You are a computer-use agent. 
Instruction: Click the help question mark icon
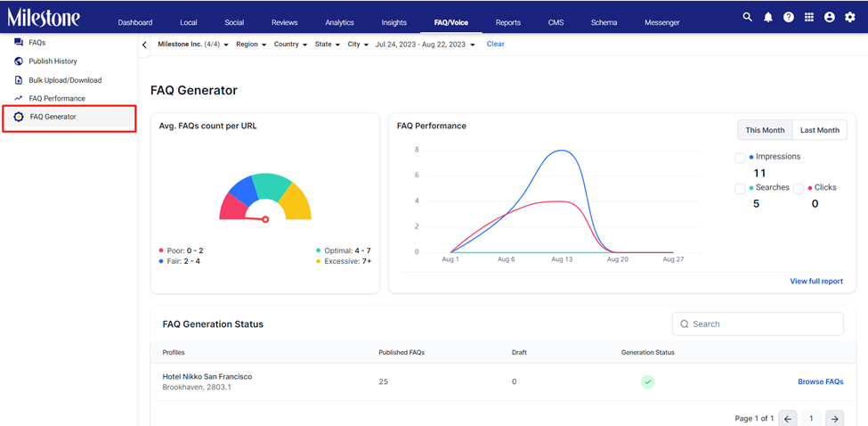(x=788, y=17)
